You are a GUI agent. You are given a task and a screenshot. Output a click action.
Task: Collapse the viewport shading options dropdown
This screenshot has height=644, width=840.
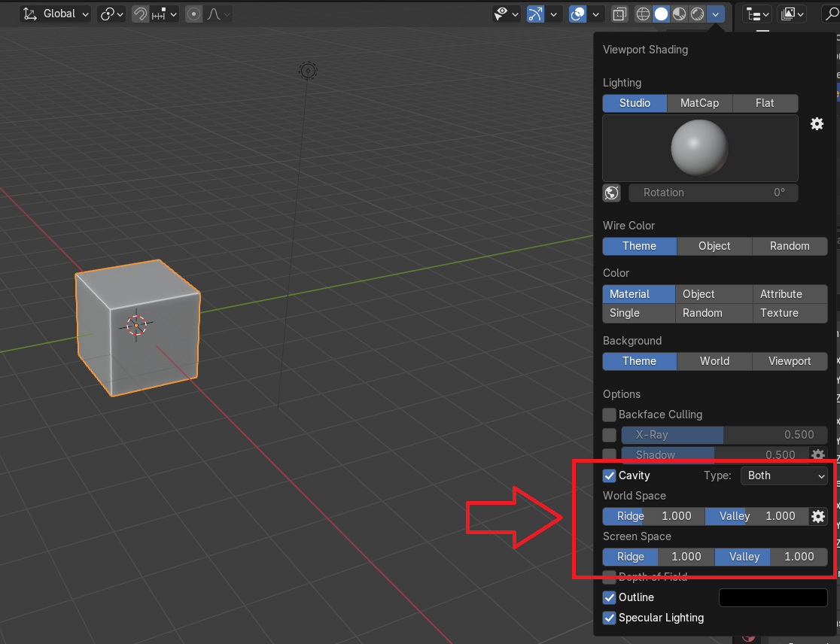[x=716, y=14]
